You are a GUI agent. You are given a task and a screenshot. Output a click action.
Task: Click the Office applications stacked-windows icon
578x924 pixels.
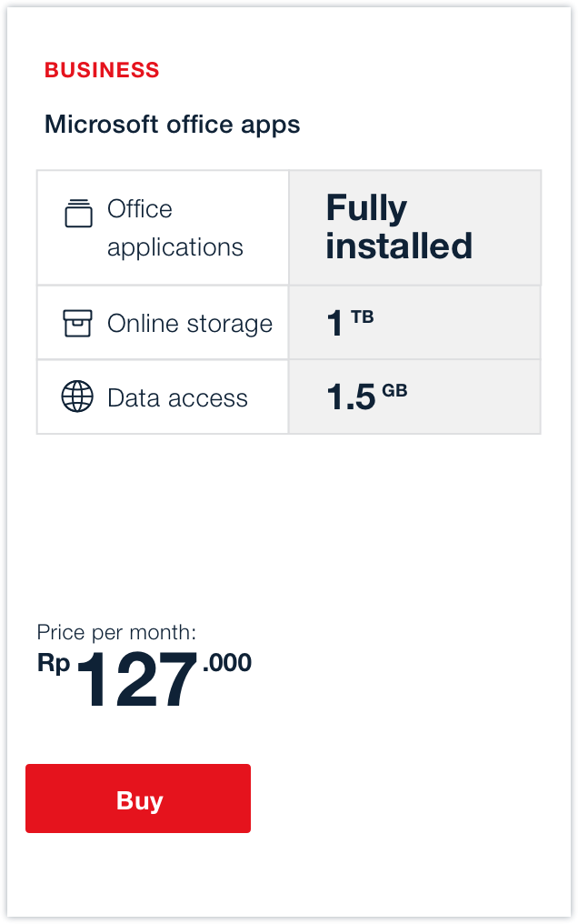(78, 213)
